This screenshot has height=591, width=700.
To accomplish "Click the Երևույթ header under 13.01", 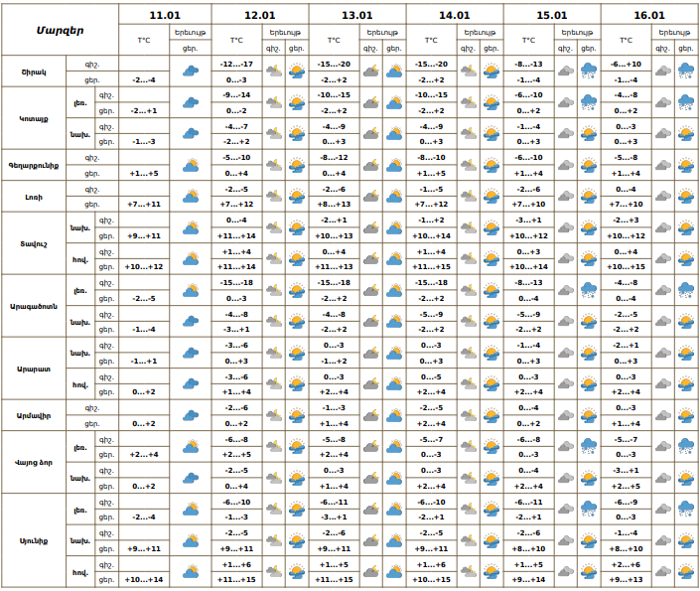I will (x=382, y=33).
